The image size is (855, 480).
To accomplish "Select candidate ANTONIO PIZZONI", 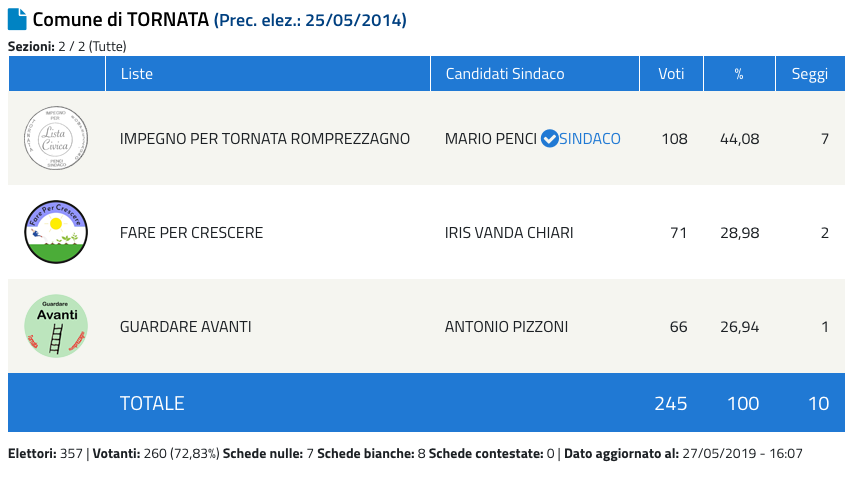I will (506, 327).
